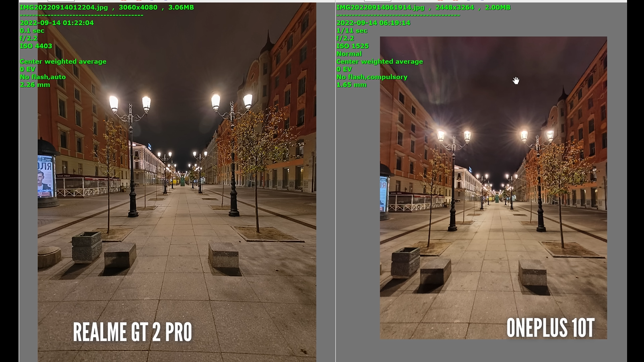
Task: Click the timestamp 2022-09-14 06:19:14
Action: (374, 23)
